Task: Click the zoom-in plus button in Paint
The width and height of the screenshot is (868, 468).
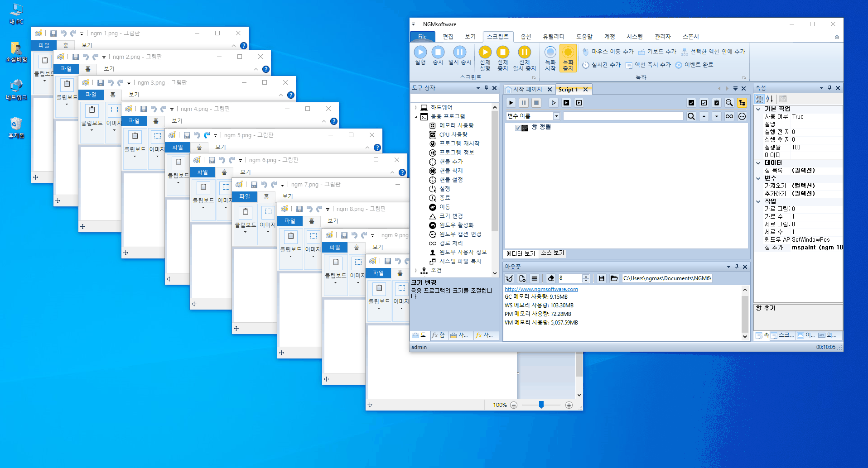Action: point(569,405)
